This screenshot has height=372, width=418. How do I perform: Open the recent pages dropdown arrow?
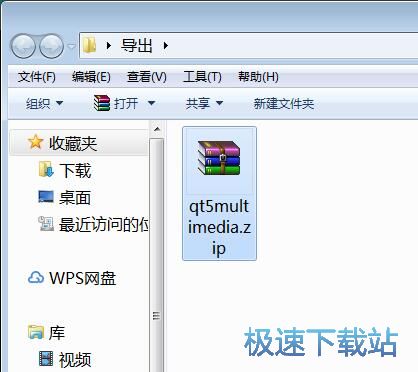pos(71,46)
